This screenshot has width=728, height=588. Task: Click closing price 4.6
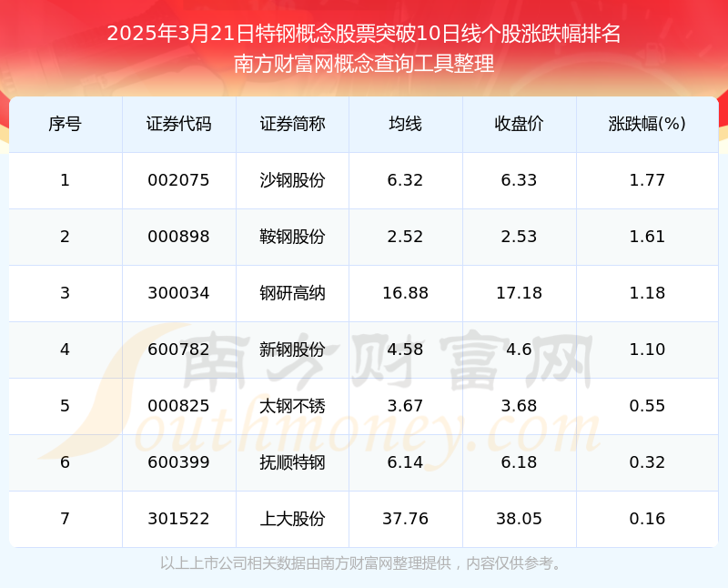[x=519, y=350]
